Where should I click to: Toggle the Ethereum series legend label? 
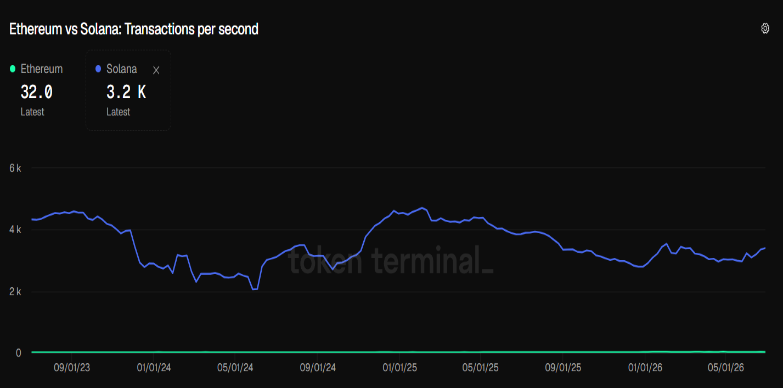point(41,69)
